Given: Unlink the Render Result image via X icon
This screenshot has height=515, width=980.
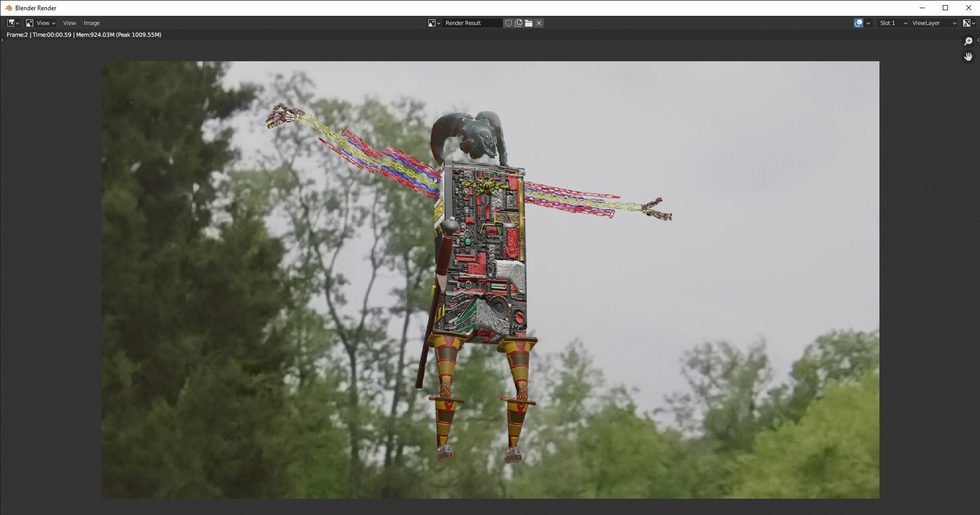Looking at the screenshot, I should [539, 23].
